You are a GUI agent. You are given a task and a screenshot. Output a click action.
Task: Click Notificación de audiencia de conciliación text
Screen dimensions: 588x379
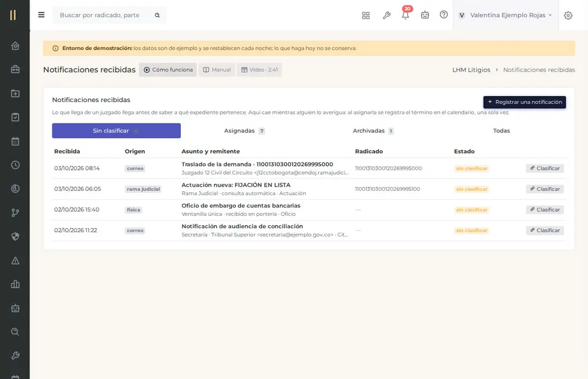click(242, 226)
